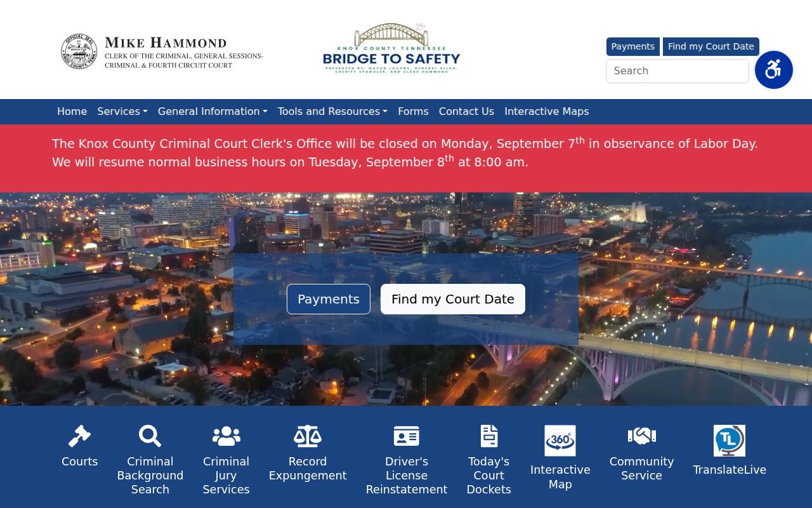Expand Tools and Resources dropdown
The image size is (812, 508).
coord(332,111)
